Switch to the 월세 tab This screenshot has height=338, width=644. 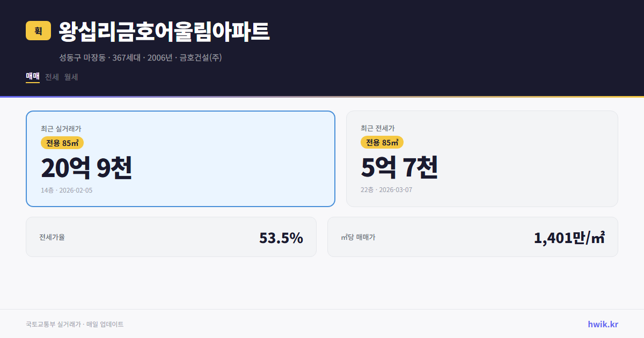click(x=71, y=77)
